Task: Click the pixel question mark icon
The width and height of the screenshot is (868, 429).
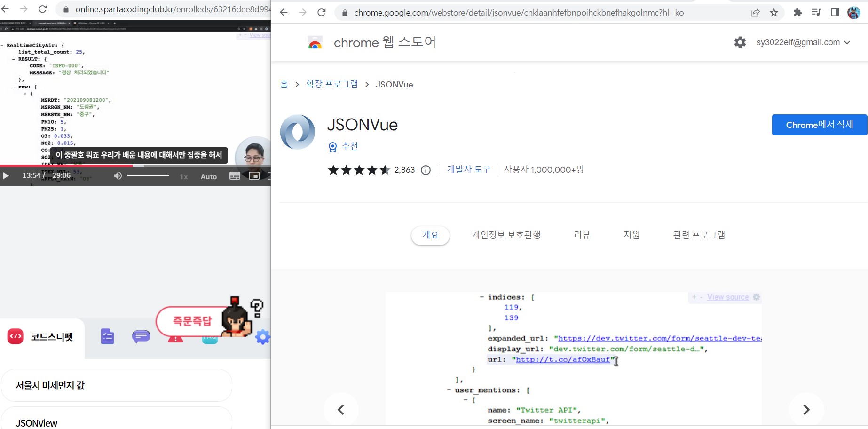Action: [x=257, y=308]
